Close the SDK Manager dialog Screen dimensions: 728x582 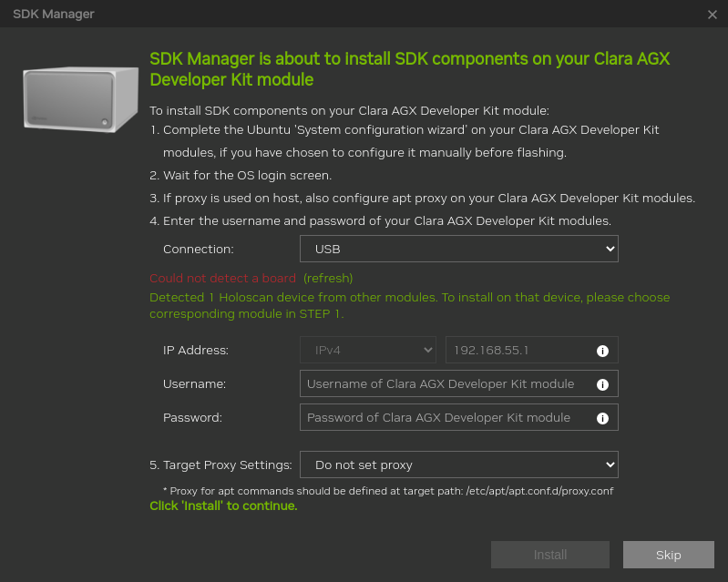[x=713, y=15]
